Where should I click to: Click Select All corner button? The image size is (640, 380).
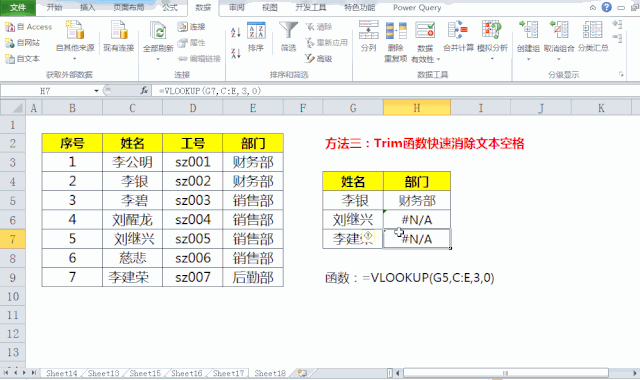[13, 108]
